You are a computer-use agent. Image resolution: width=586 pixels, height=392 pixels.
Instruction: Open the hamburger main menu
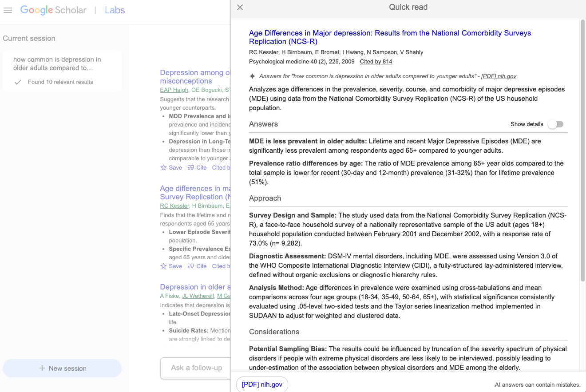(x=8, y=10)
